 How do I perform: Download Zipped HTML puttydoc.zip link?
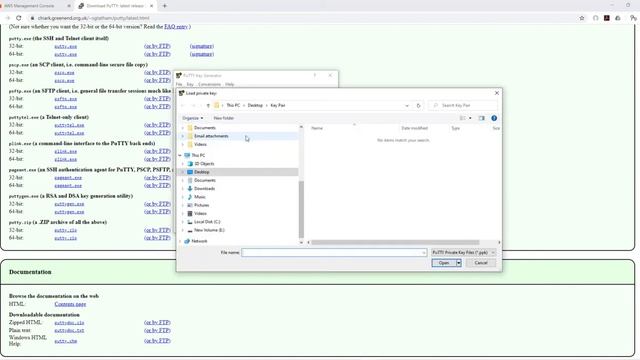pyautogui.click(x=69, y=322)
